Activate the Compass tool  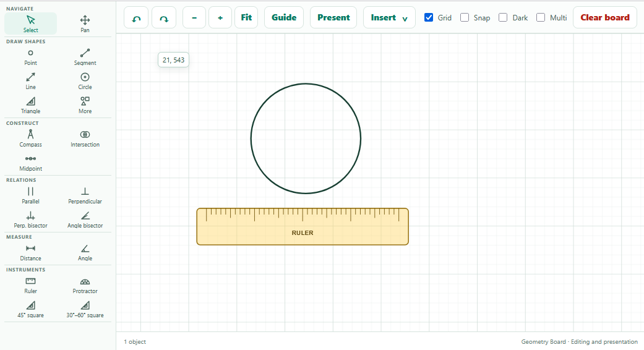click(31, 139)
